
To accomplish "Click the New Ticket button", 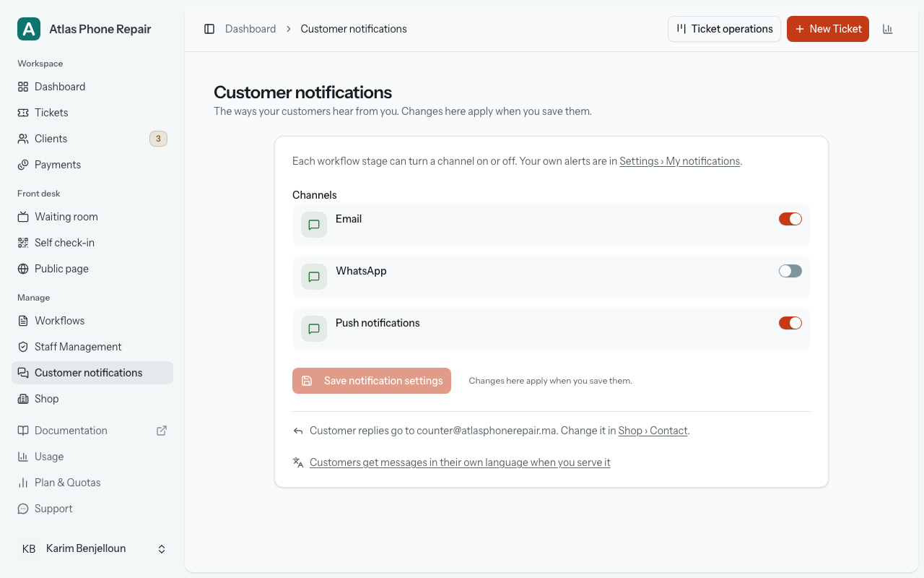I will pos(828,29).
